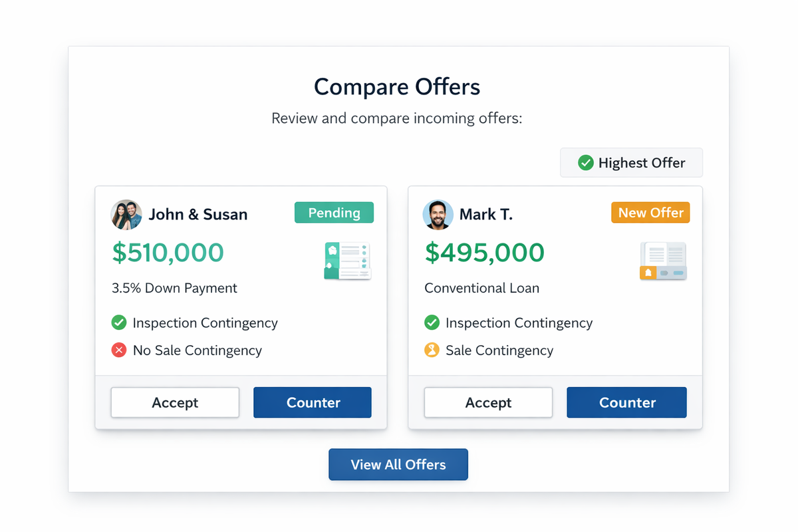Select the Highest Offer indicator
The width and height of the screenshot is (798, 532).
630,162
